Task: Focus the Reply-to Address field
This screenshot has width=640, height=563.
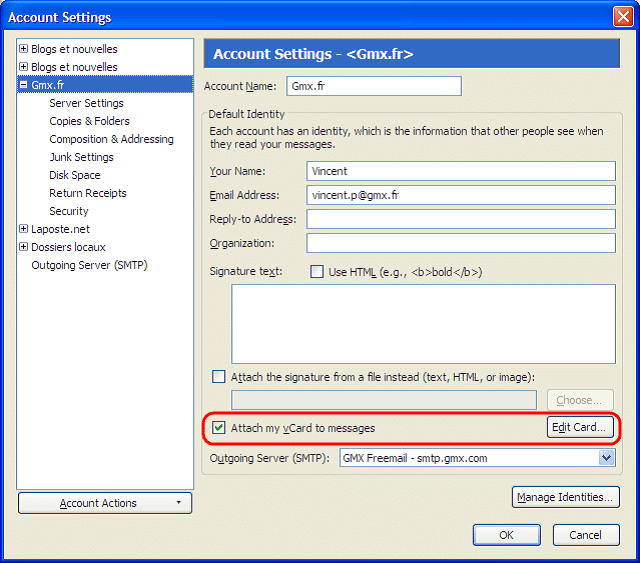Action: (x=460, y=219)
